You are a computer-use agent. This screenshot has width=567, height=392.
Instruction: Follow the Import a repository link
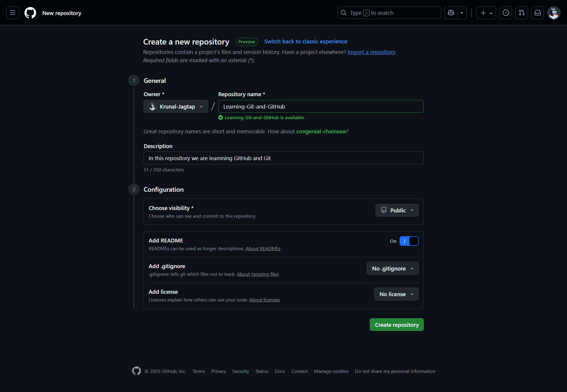point(371,52)
